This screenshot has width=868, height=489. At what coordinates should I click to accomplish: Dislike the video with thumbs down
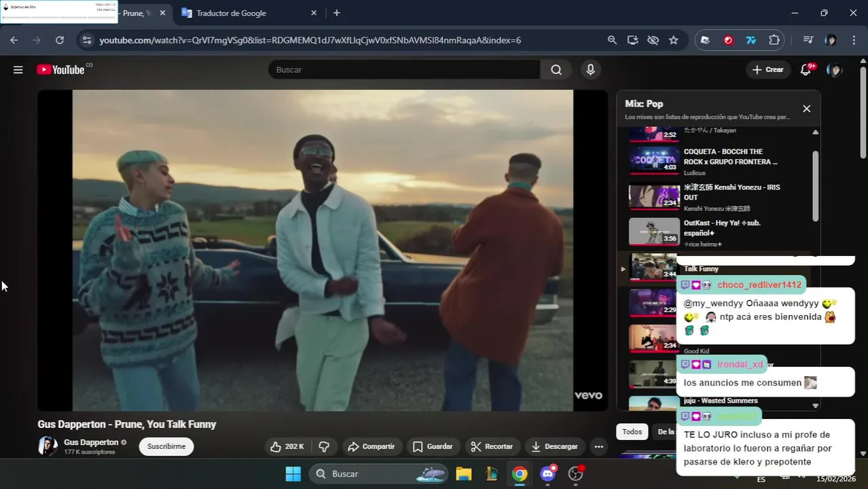click(x=324, y=446)
